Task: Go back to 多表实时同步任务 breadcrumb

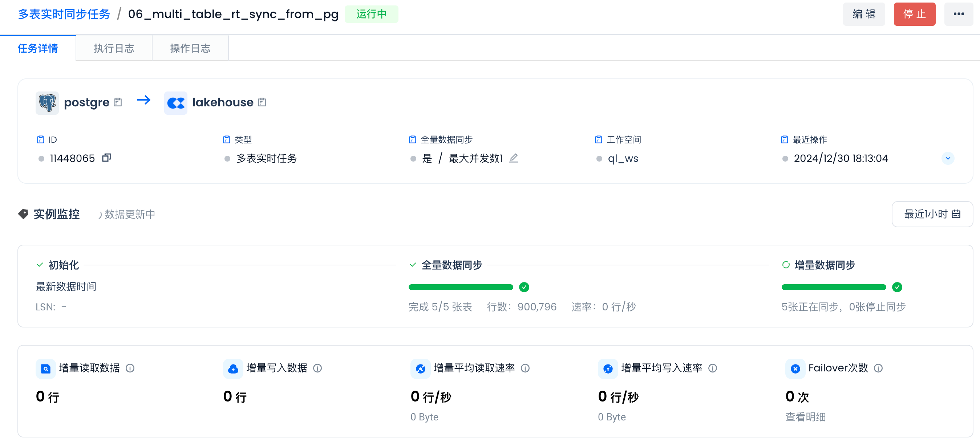Action: click(64, 14)
